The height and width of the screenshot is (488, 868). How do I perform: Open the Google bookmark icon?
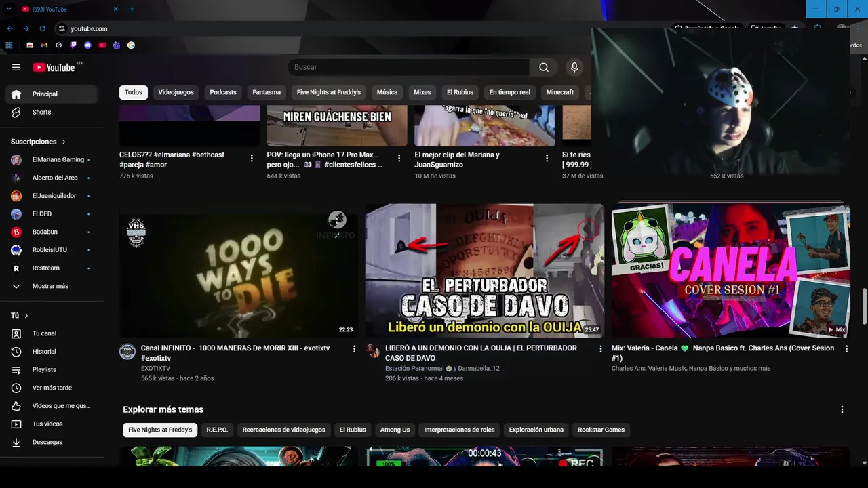[131, 45]
